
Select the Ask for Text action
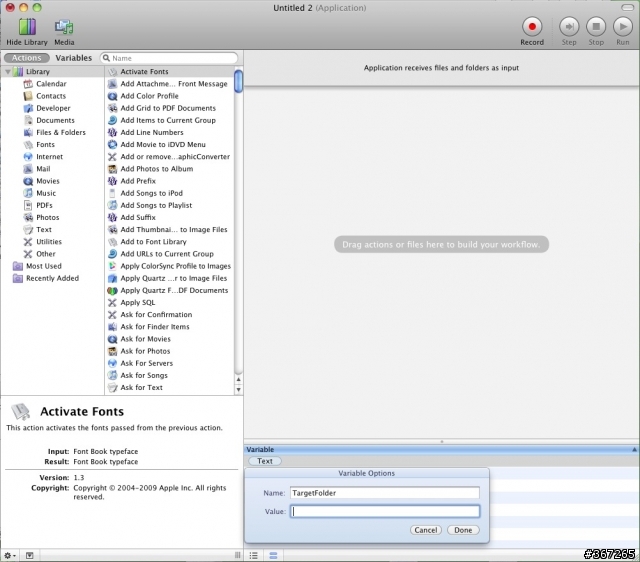click(141, 387)
